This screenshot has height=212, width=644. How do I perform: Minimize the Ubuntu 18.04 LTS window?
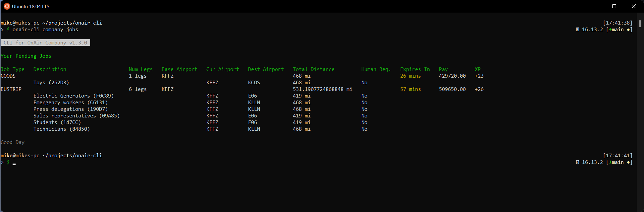[x=595, y=6]
